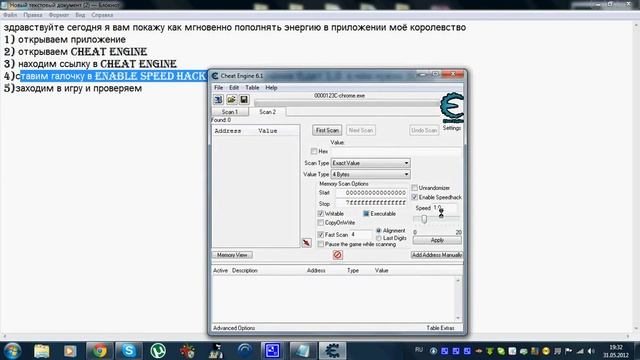Click the Address column header in results list
Screen dimensions: 640x360
coord(228,131)
